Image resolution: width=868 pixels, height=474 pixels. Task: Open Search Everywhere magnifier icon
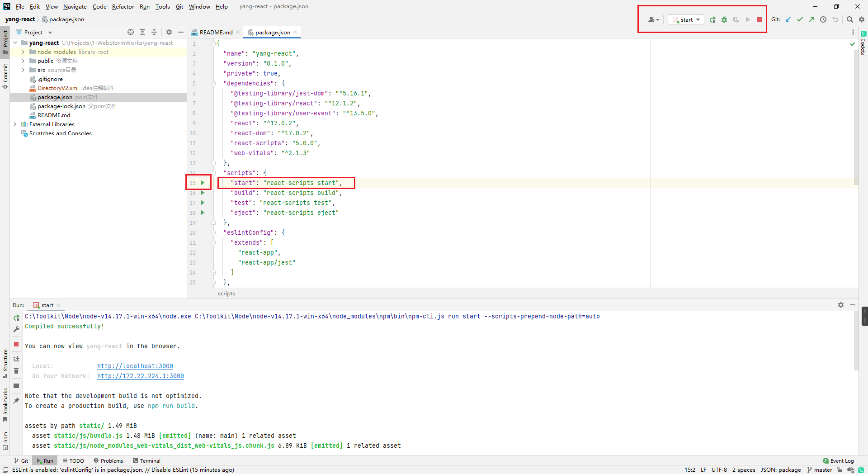(850, 19)
